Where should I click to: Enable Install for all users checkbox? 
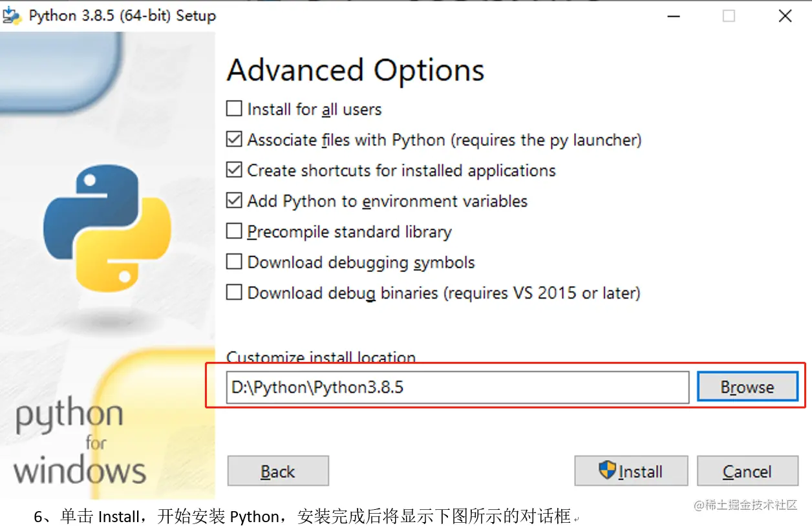click(234, 109)
